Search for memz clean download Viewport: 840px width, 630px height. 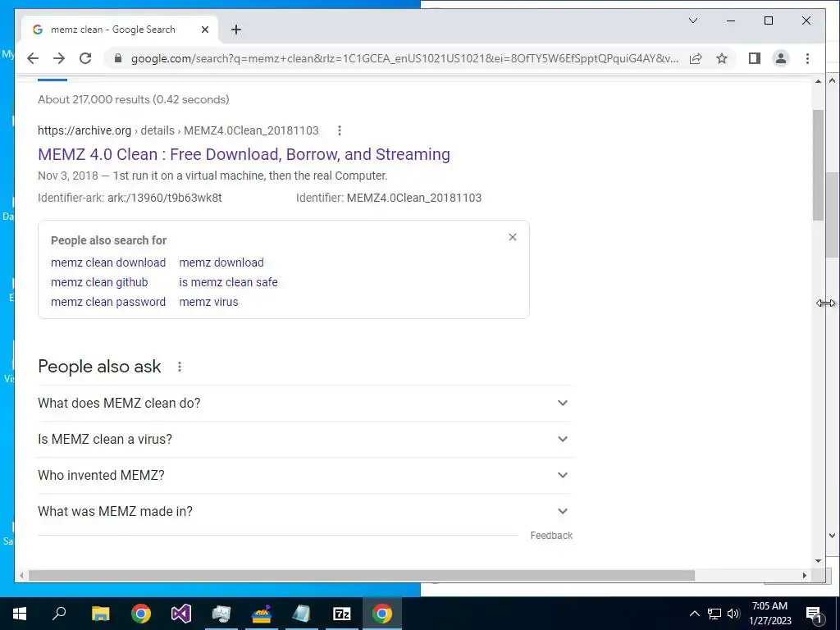pos(108,262)
